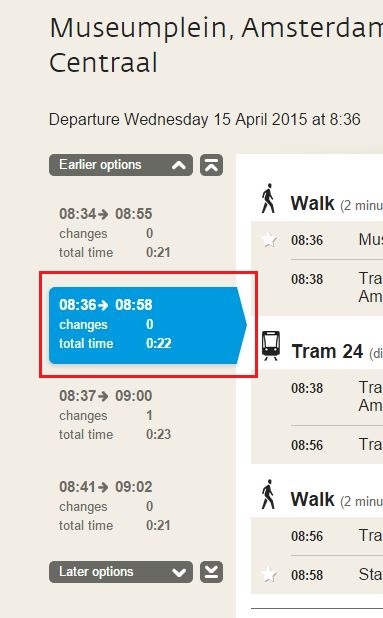383x618 pixels.
Task: Jump to latest options using the bottom-arrow icon
Action: (x=212, y=572)
